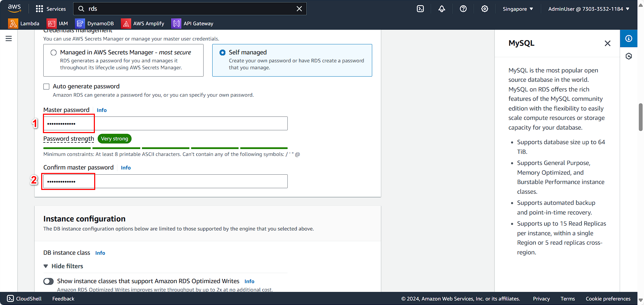Click the search field containing rds
The width and height of the screenshot is (644, 305).
pyautogui.click(x=190, y=9)
